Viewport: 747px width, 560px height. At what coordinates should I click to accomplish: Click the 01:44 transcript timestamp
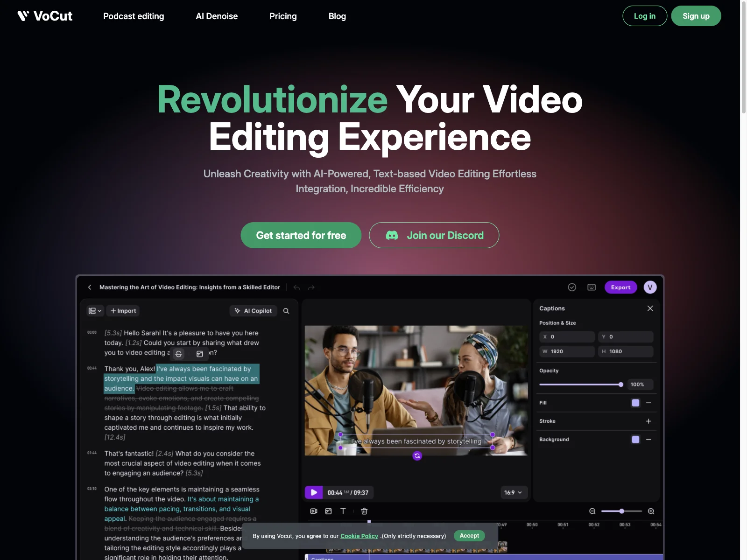[x=92, y=453]
